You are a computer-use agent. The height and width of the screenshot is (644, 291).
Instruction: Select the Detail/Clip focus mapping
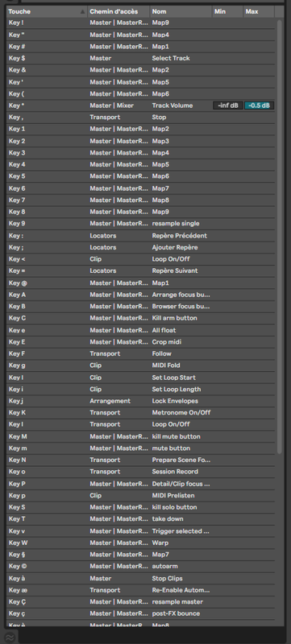pyautogui.click(x=181, y=484)
